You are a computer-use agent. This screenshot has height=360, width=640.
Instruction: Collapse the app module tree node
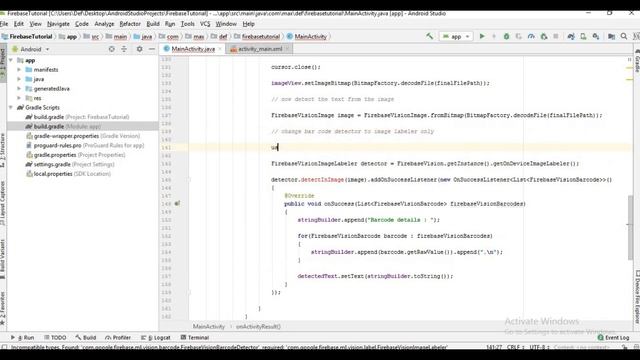[x=11, y=60]
